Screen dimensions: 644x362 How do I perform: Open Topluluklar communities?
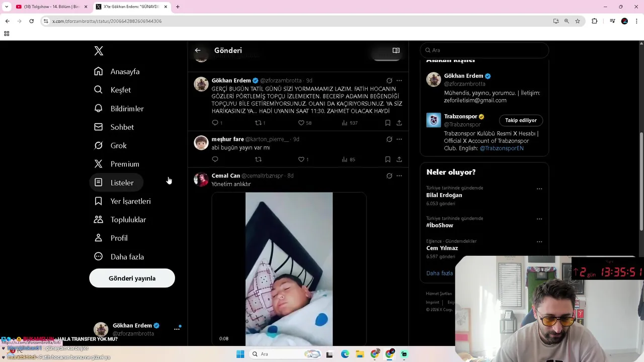click(120, 220)
